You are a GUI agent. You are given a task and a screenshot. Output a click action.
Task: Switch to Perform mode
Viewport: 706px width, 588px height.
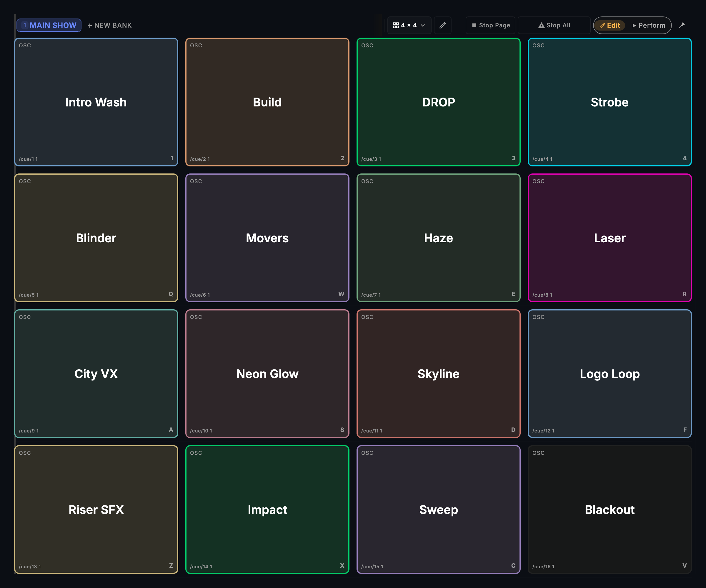(x=649, y=25)
